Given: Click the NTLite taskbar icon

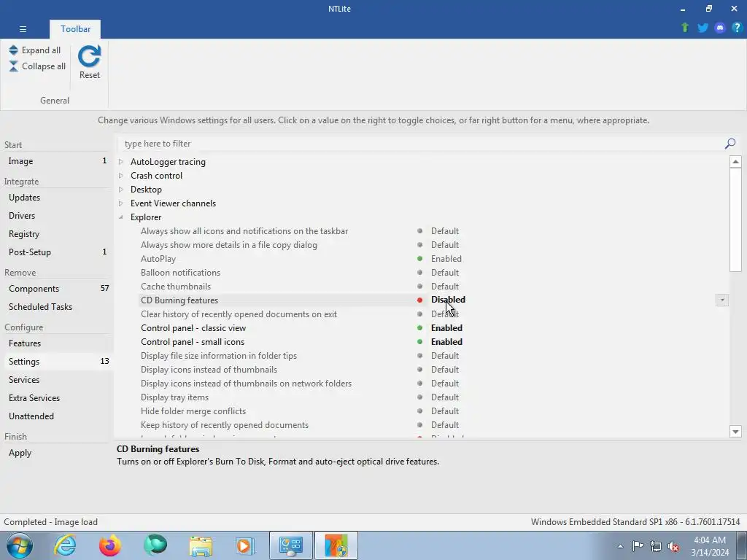Looking at the screenshot, I should pyautogui.click(x=336, y=545).
